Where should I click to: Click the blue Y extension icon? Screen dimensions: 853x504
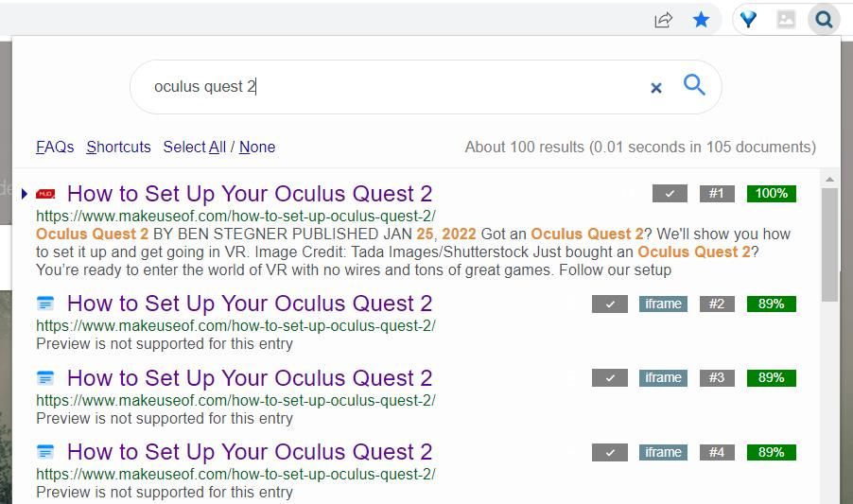(748, 19)
